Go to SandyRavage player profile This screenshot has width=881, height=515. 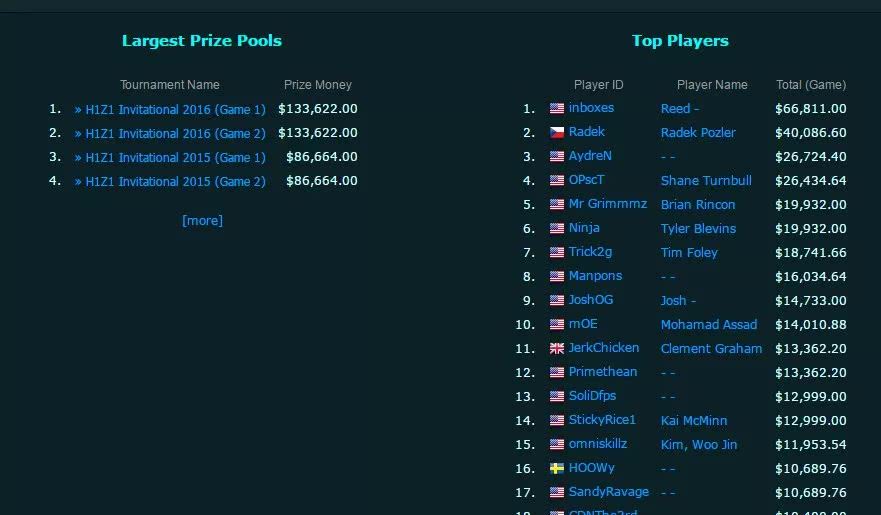click(608, 492)
